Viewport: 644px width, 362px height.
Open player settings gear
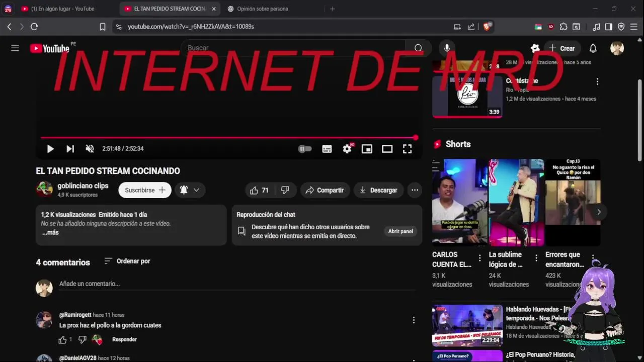347,149
